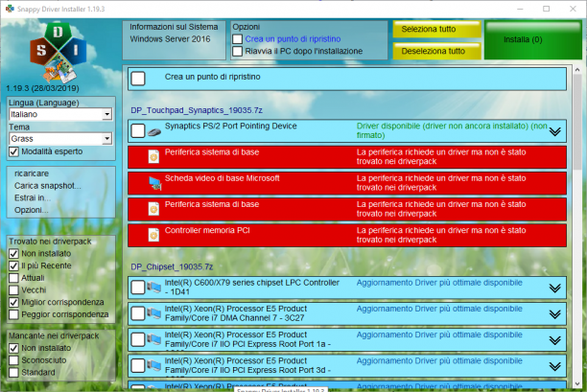Click the DP_Touchpad_Synaptics_19035.7z heading
This screenshot has height=392, width=587.
197,110
